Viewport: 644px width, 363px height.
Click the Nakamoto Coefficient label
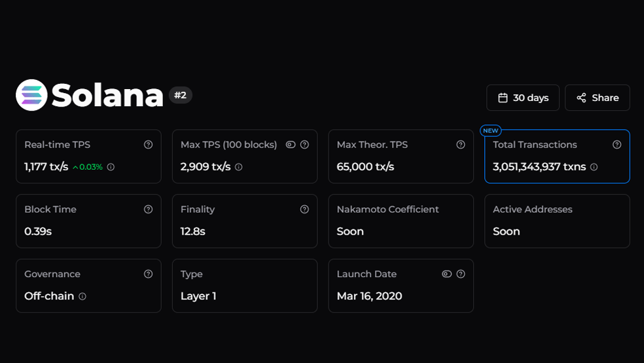pos(387,209)
